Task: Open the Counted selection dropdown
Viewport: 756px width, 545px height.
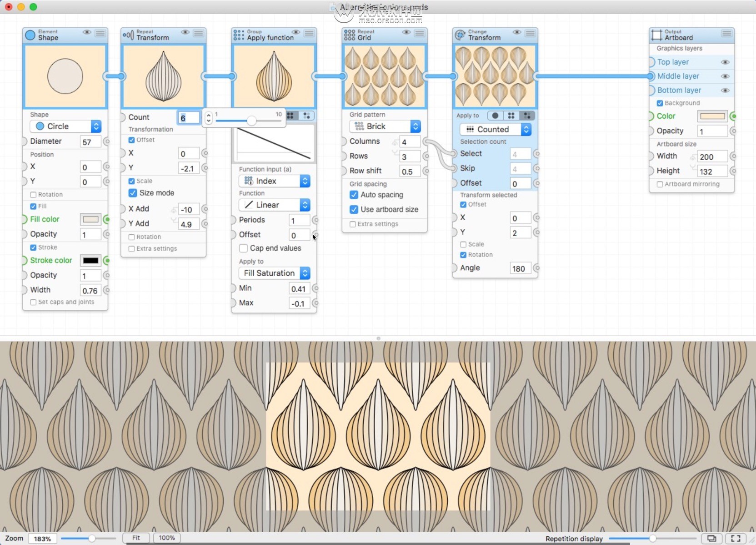Action: (x=495, y=129)
